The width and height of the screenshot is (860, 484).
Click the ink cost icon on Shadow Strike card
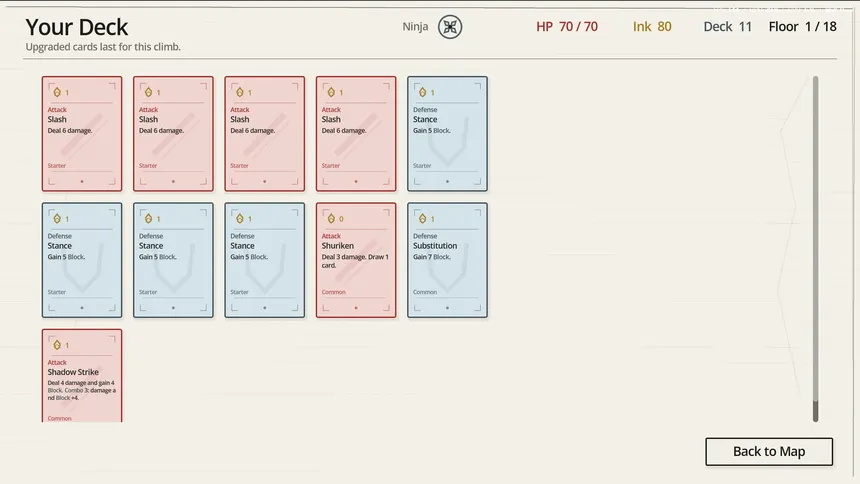click(x=56, y=345)
